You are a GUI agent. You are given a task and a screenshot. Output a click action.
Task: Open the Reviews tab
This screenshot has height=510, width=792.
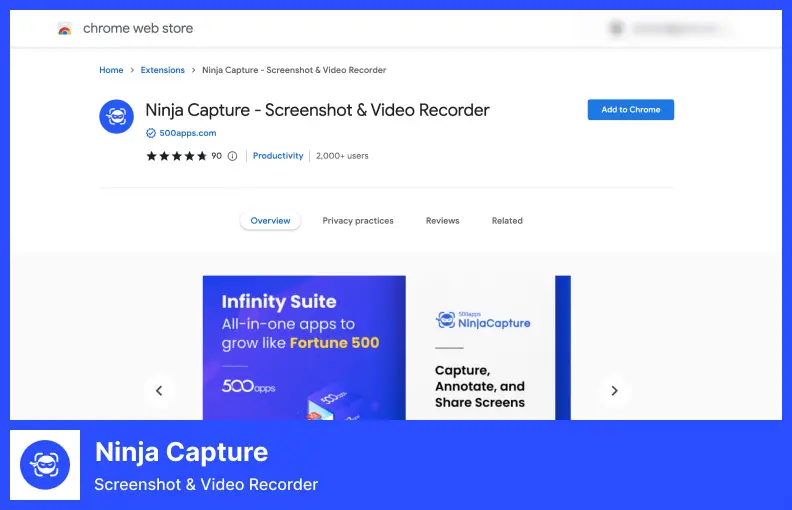click(442, 221)
